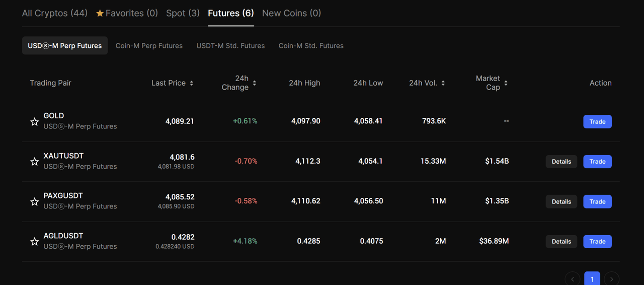644x285 pixels.
Task: Sort by Last Price column arrows
Action: 192,83
